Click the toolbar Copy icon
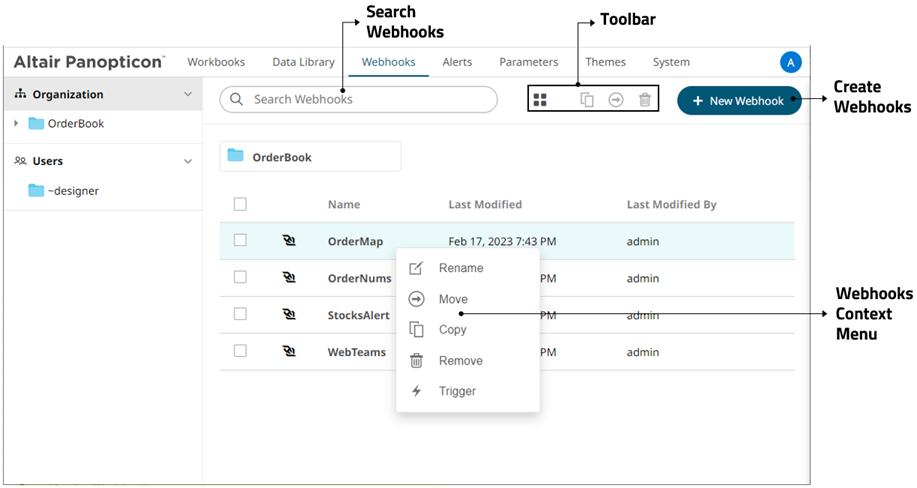The height and width of the screenshot is (488, 917). tap(587, 100)
